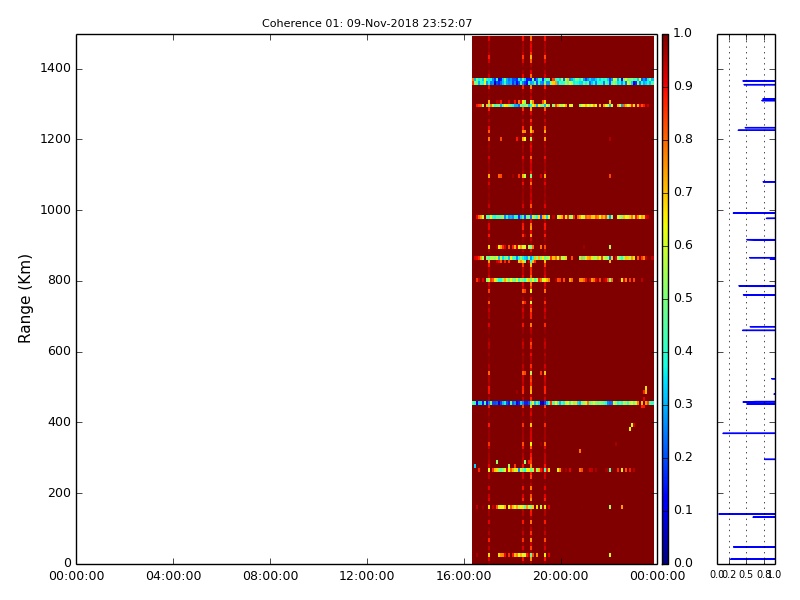Click the 12:00:00 time tick label

tap(367, 576)
